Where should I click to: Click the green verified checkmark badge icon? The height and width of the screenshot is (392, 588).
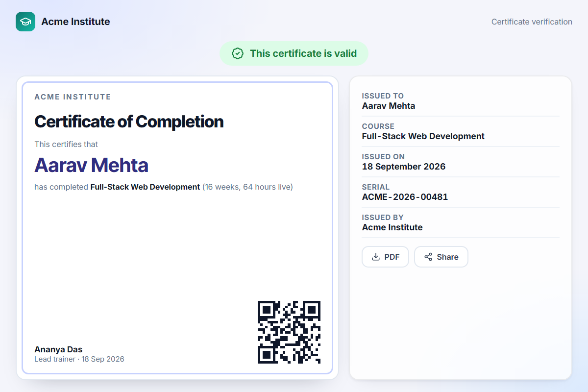238,53
